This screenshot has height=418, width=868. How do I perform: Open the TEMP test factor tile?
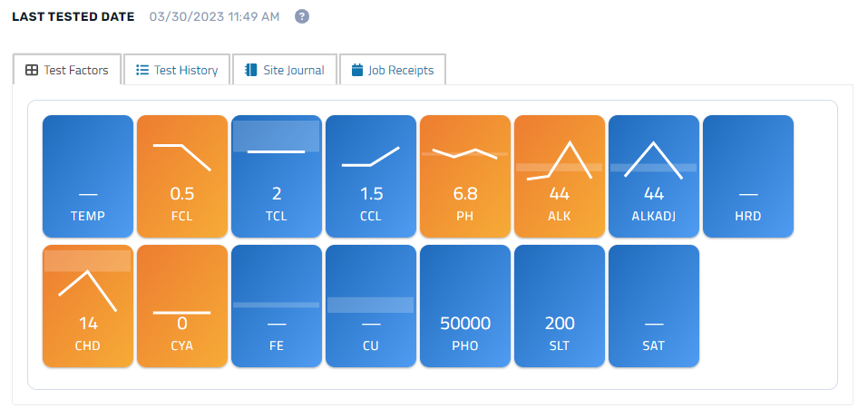pos(88,177)
